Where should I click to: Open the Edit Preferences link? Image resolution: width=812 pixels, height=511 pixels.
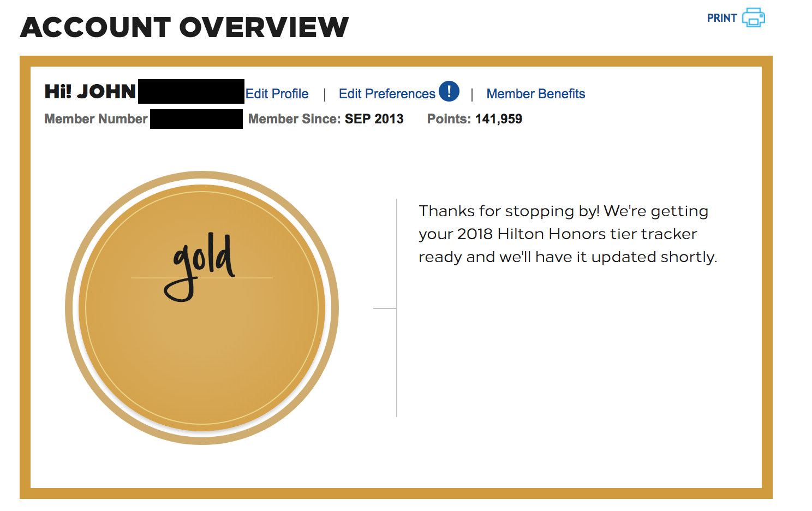point(387,94)
